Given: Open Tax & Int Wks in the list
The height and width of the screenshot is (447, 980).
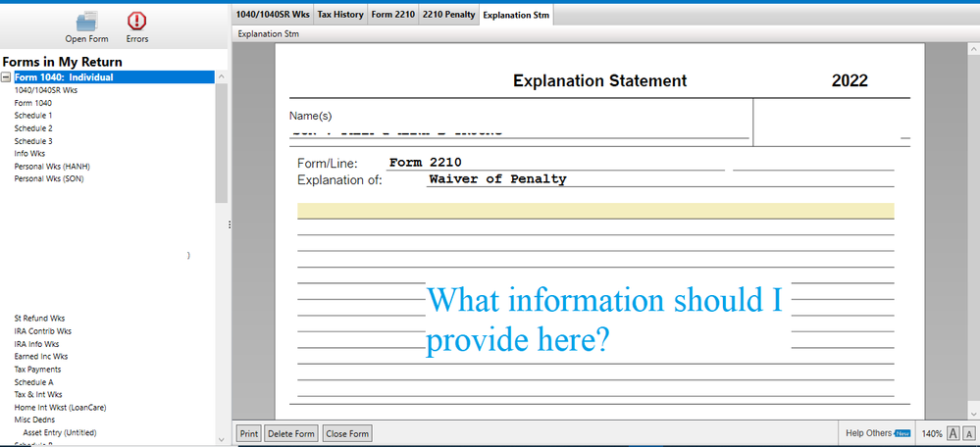Looking at the screenshot, I should pyautogui.click(x=38, y=395).
